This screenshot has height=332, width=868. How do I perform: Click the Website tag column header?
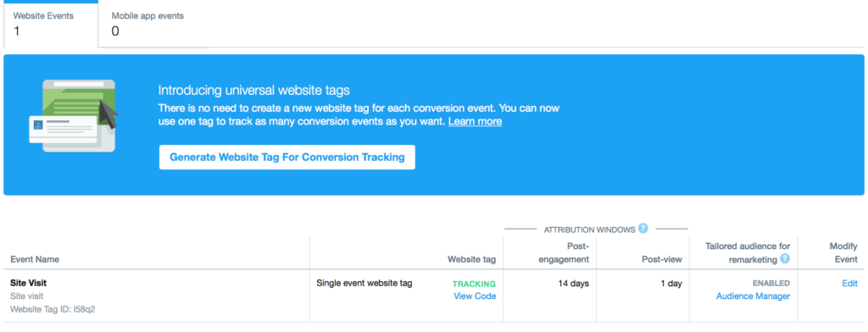[x=471, y=259]
